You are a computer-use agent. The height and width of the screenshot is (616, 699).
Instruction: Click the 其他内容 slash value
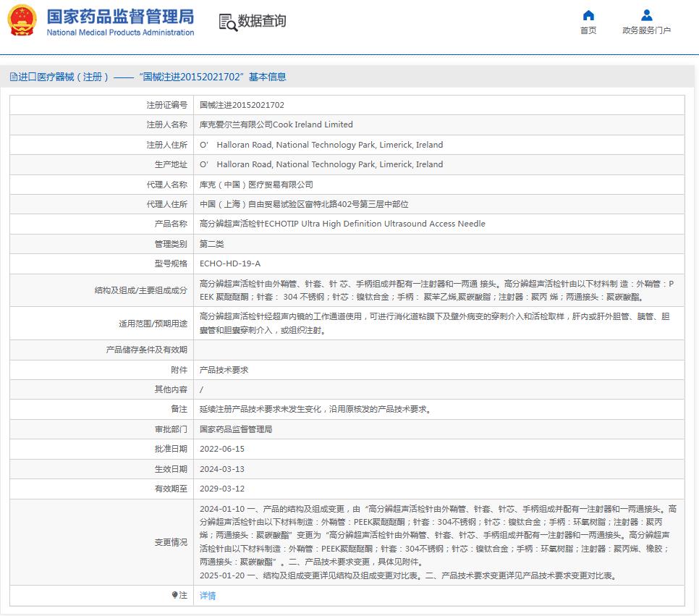201,389
